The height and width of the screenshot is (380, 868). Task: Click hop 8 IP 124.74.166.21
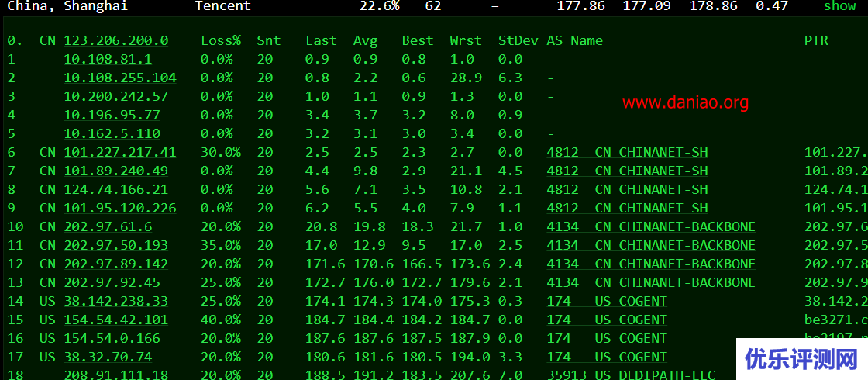point(115,189)
